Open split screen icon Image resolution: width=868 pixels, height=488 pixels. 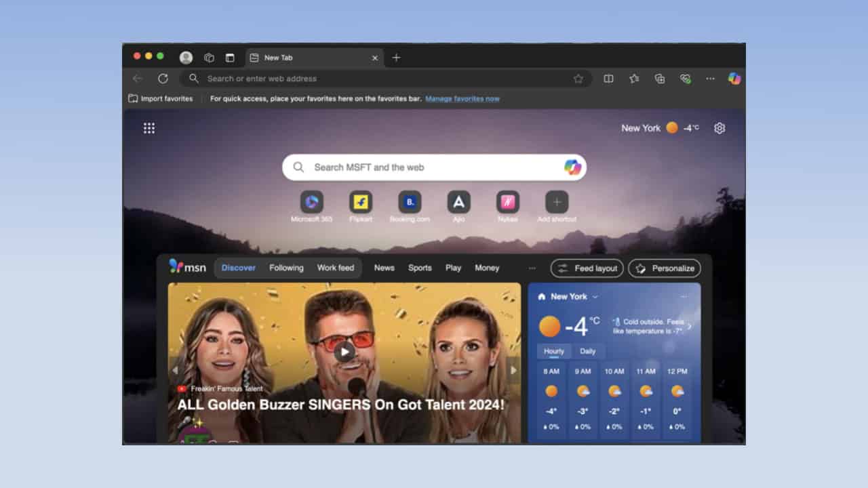(x=608, y=79)
